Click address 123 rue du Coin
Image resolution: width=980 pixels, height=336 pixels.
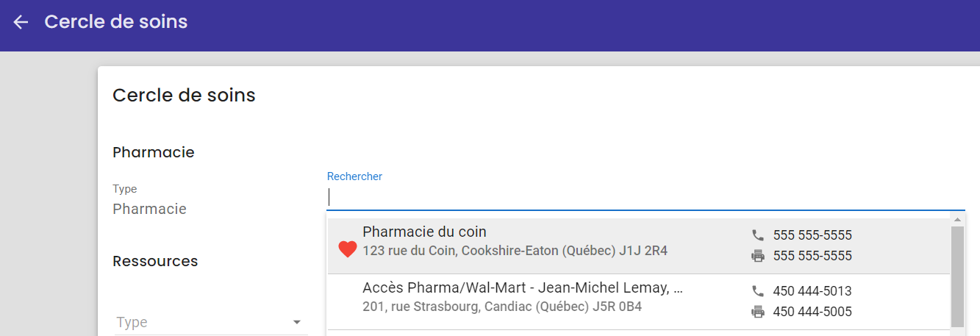pyautogui.click(x=515, y=251)
